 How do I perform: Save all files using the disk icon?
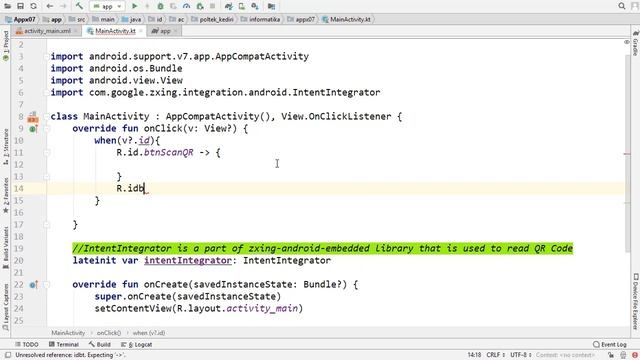[20, 6]
